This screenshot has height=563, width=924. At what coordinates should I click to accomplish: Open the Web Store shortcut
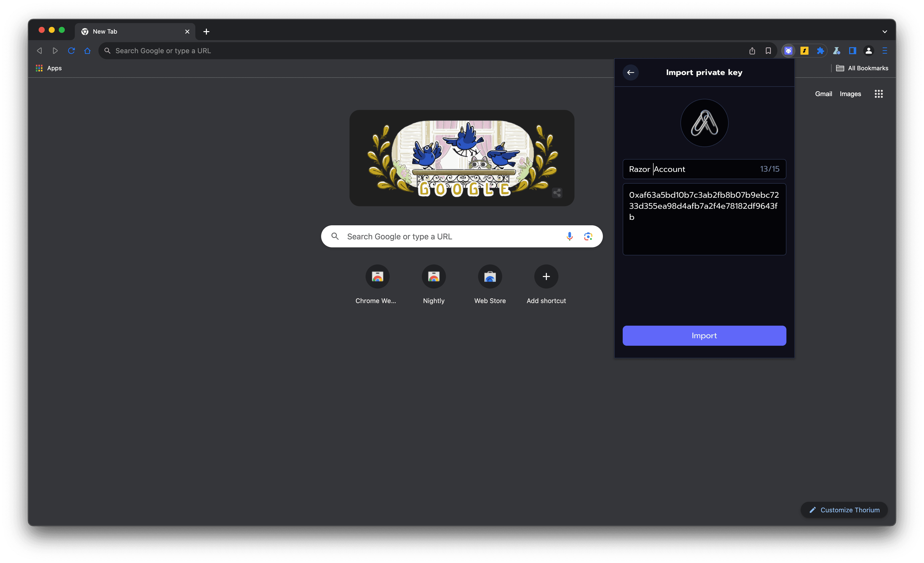point(490,284)
